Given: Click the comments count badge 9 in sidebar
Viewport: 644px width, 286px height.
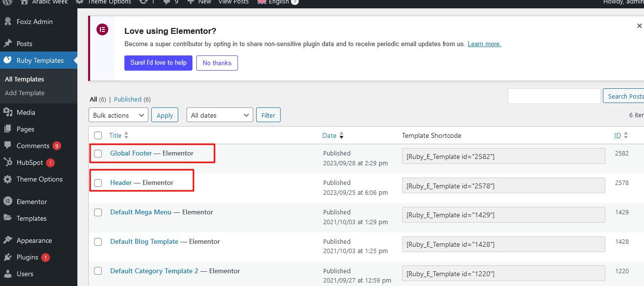Looking at the screenshot, I should (x=57, y=146).
